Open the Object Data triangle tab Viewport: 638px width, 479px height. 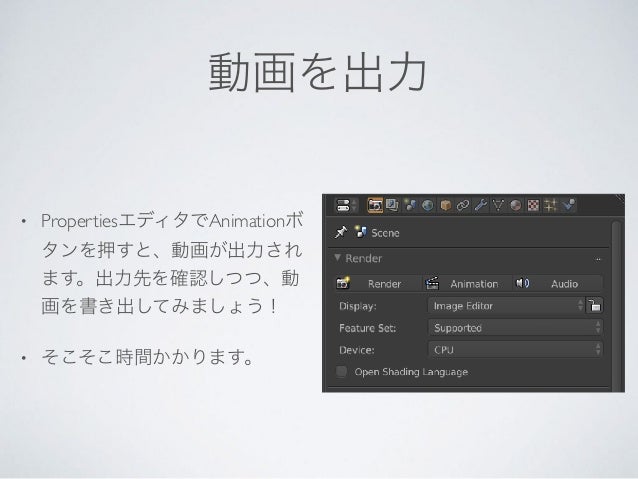(x=498, y=205)
